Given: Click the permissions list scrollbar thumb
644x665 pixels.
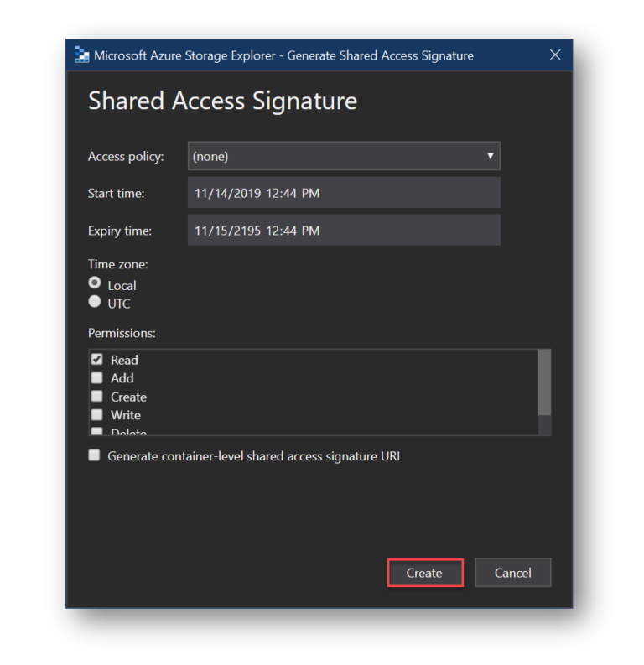Looking at the screenshot, I should tap(544, 382).
